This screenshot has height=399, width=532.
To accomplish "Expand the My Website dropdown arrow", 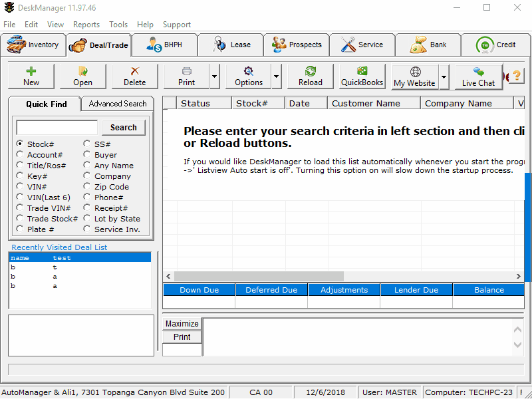I will [x=444, y=77].
